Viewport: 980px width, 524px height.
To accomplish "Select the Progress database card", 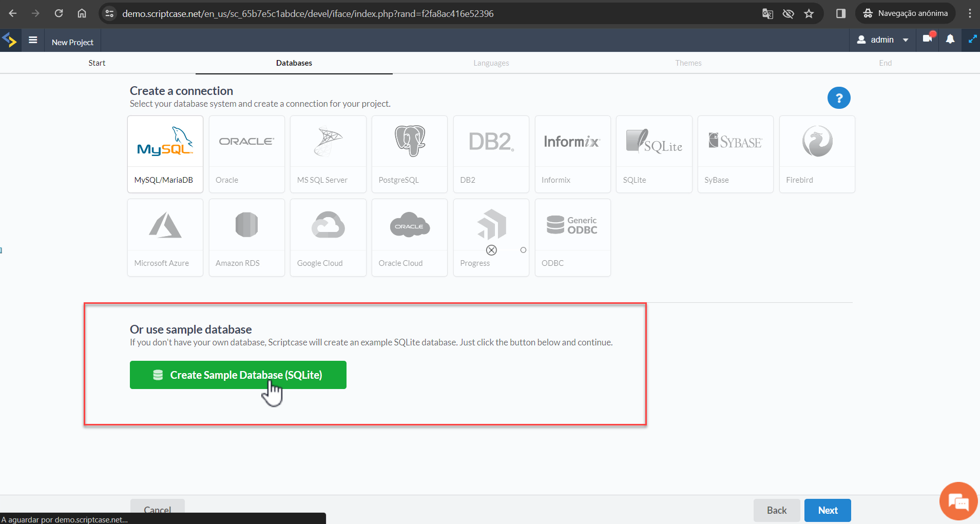I will [491, 238].
